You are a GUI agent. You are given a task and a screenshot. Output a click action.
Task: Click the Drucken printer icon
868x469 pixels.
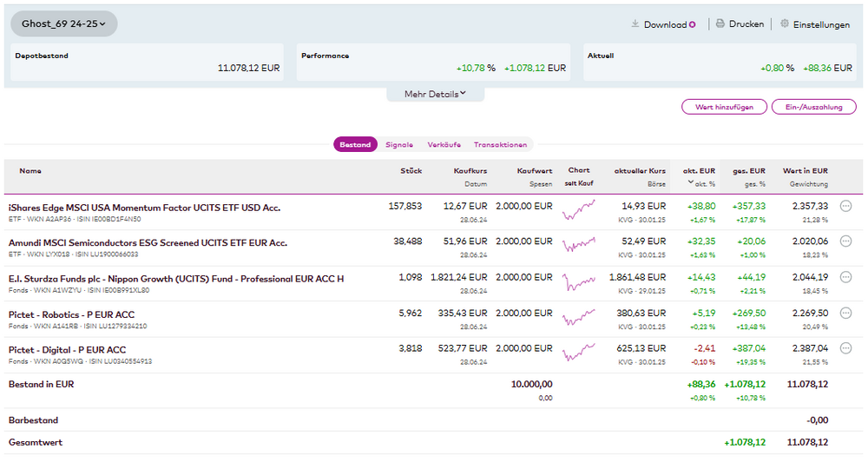720,24
